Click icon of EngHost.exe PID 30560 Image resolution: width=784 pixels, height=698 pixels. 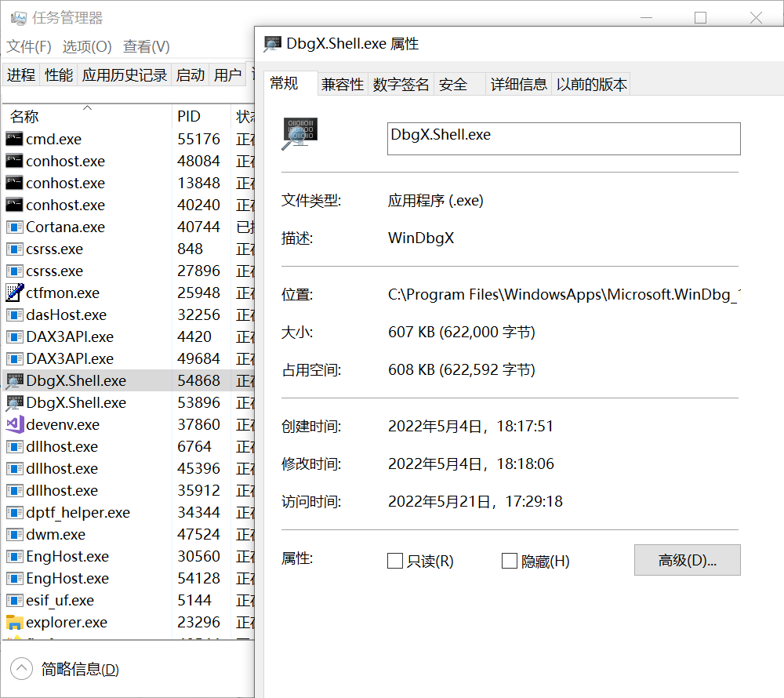point(14,557)
